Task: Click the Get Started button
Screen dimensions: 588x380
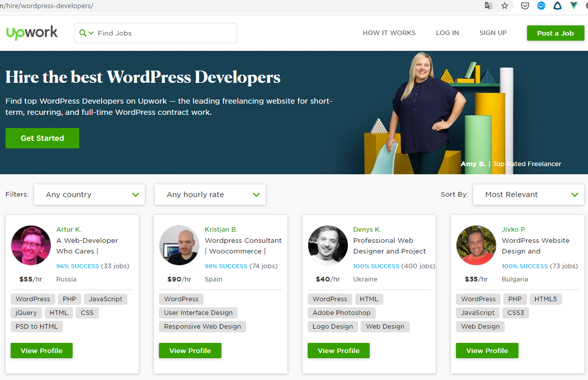Action: coord(42,138)
